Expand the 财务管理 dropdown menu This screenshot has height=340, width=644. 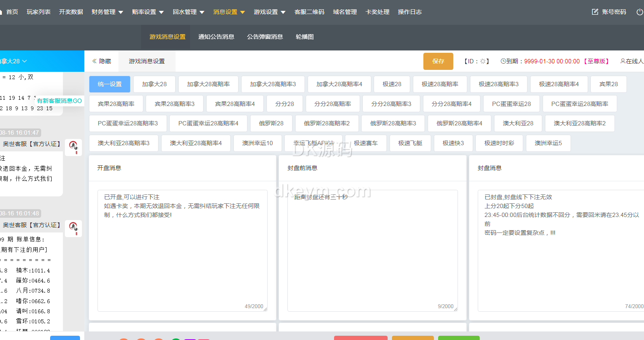click(x=107, y=12)
